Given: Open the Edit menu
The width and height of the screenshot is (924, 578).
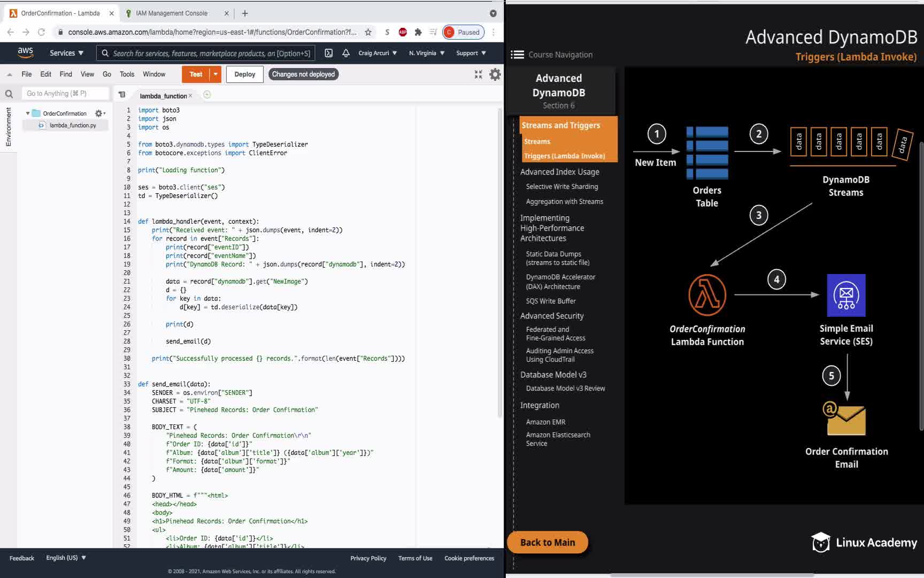Looking at the screenshot, I should click(46, 74).
